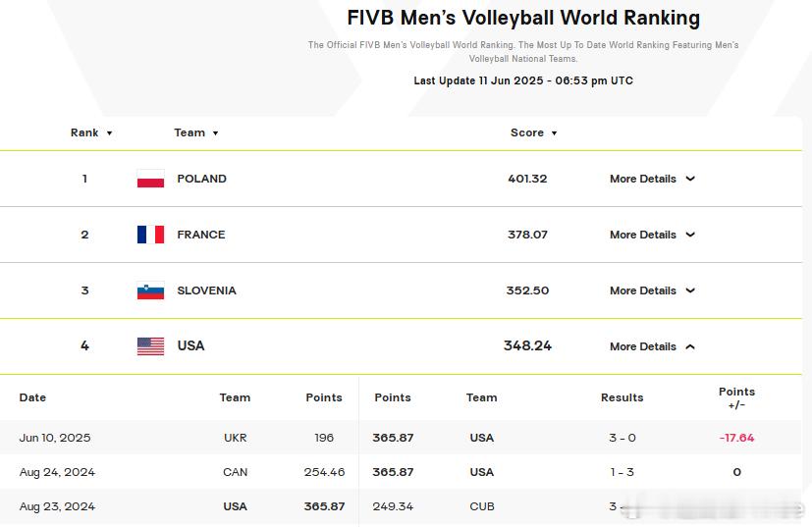Screen dimensions: 812x527
Task: Click the POLAND team name
Action: pos(201,179)
